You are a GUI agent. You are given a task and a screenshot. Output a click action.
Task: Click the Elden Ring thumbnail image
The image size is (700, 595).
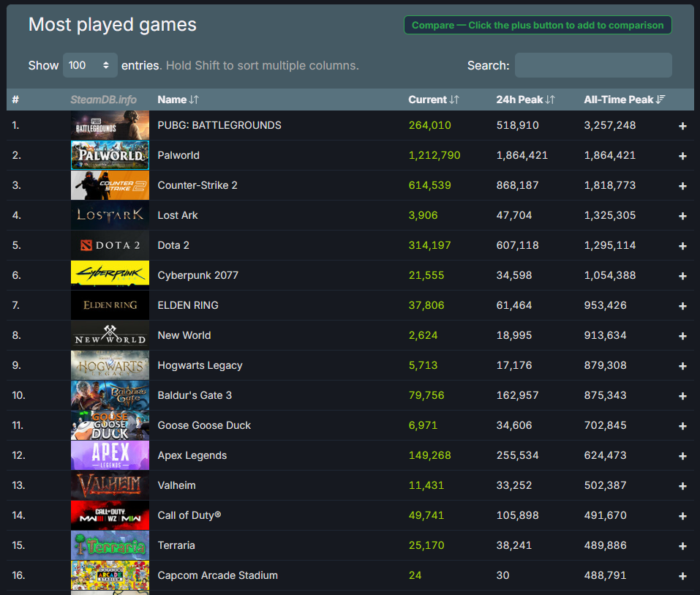point(110,305)
